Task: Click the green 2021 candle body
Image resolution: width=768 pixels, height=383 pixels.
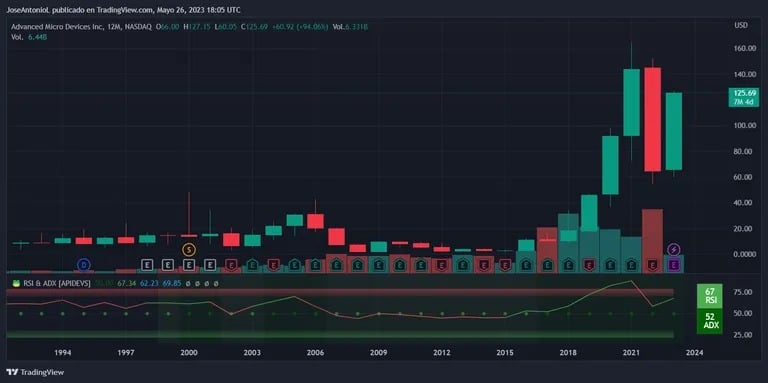Action: (x=631, y=102)
